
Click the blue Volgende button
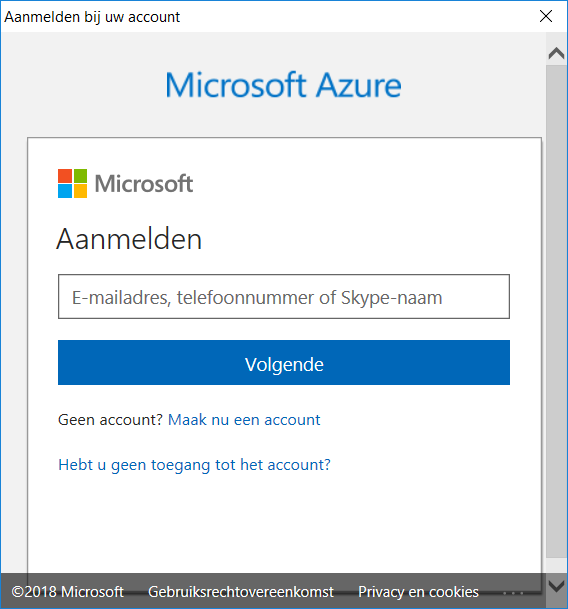coord(284,362)
